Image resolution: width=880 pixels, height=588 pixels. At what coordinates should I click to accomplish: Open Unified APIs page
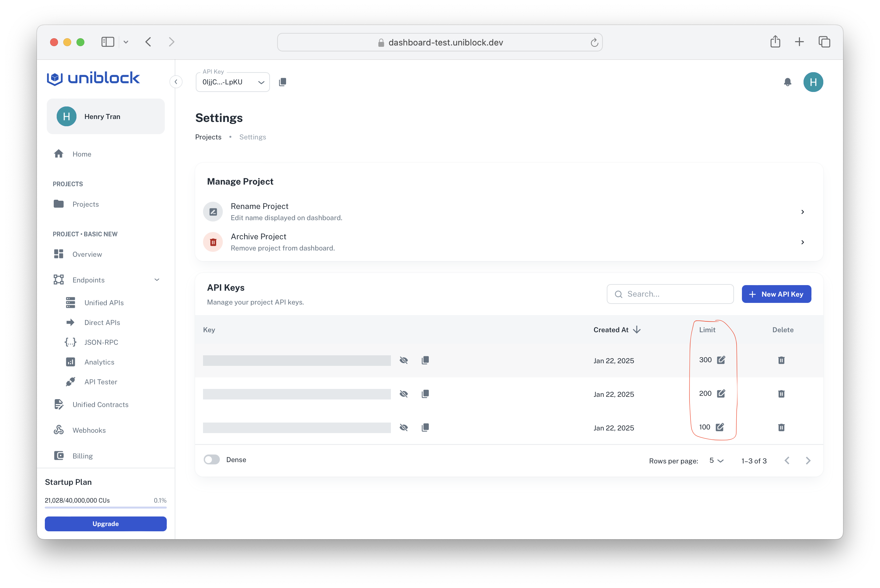click(106, 302)
